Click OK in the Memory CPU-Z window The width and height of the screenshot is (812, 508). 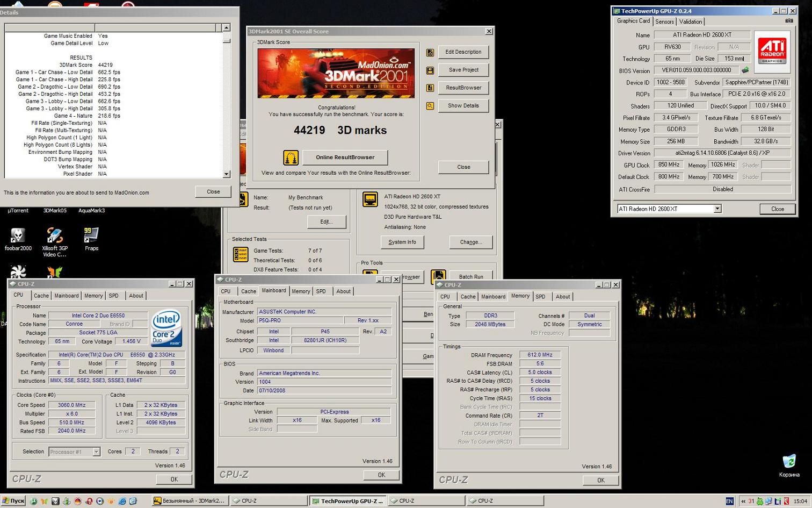coord(600,480)
